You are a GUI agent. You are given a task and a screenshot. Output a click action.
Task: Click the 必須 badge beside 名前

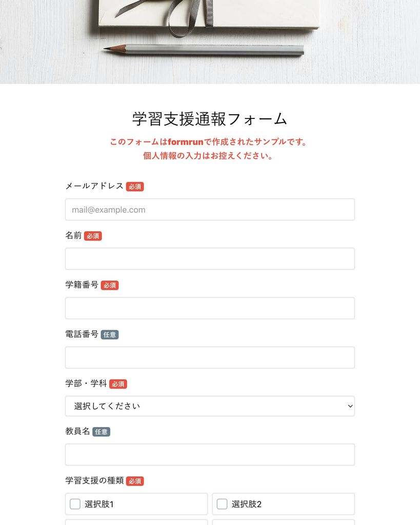pyautogui.click(x=93, y=236)
